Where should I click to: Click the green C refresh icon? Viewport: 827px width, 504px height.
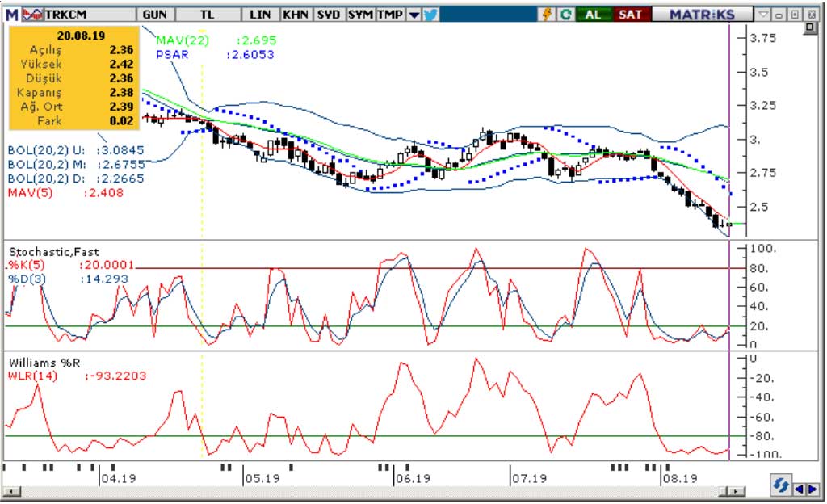pos(565,15)
